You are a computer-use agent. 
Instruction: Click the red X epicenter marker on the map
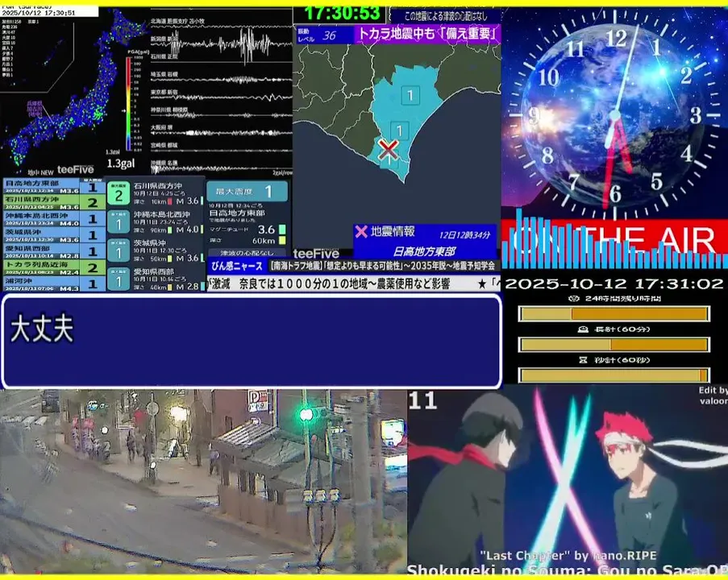388,149
